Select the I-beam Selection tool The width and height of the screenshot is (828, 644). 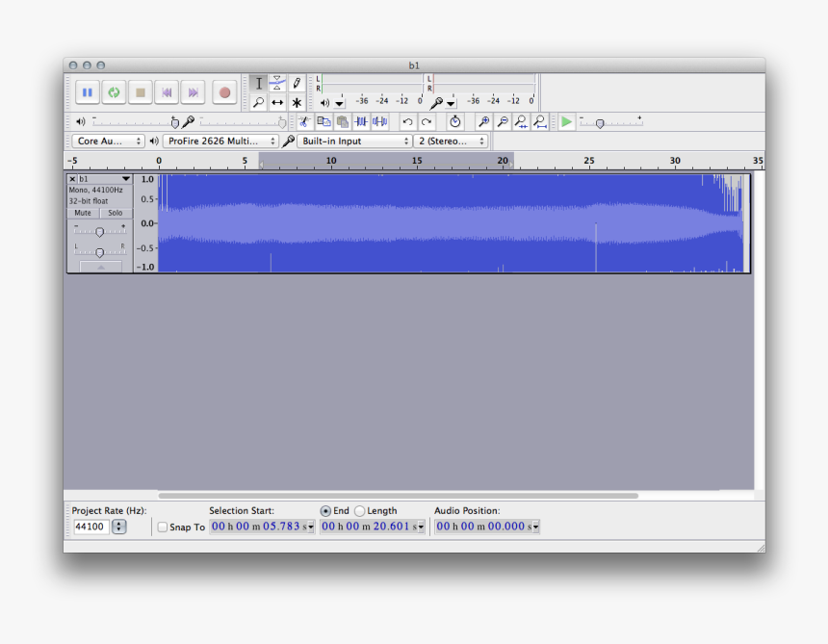coord(259,84)
